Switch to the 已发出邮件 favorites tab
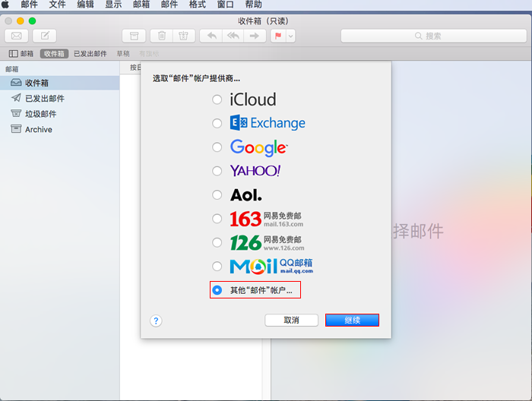The width and height of the screenshot is (532, 401). coord(90,54)
